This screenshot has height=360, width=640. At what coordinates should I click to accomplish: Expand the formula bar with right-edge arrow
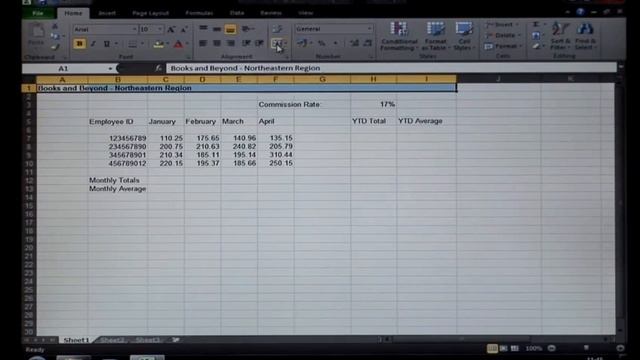[620, 67]
